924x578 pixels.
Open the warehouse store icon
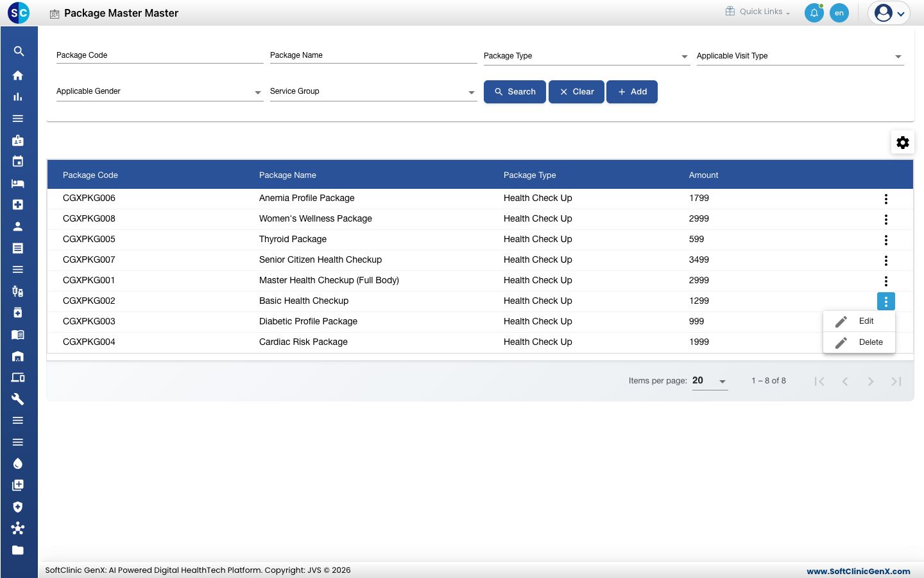(18, 356)
